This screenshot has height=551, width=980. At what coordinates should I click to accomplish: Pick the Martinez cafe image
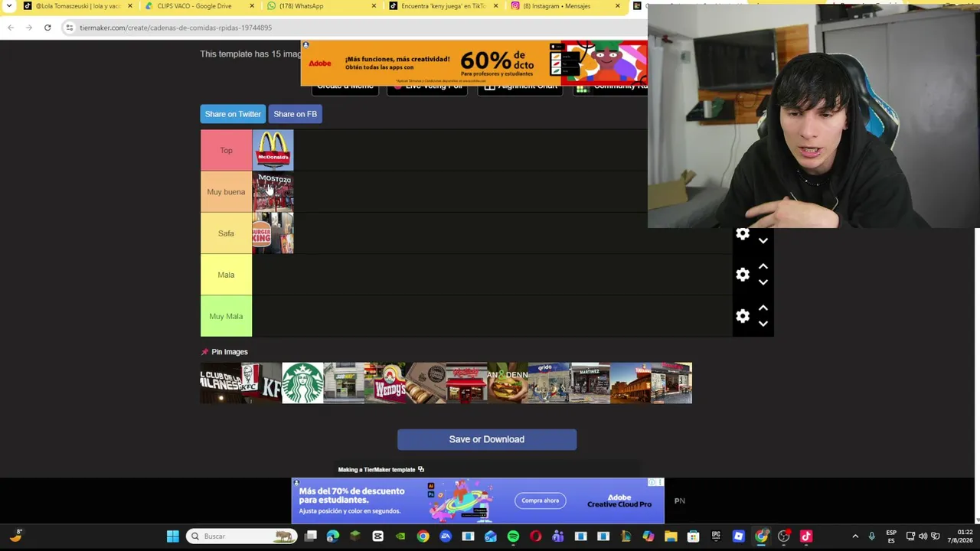pyautogui.click(x=590, y=383)
